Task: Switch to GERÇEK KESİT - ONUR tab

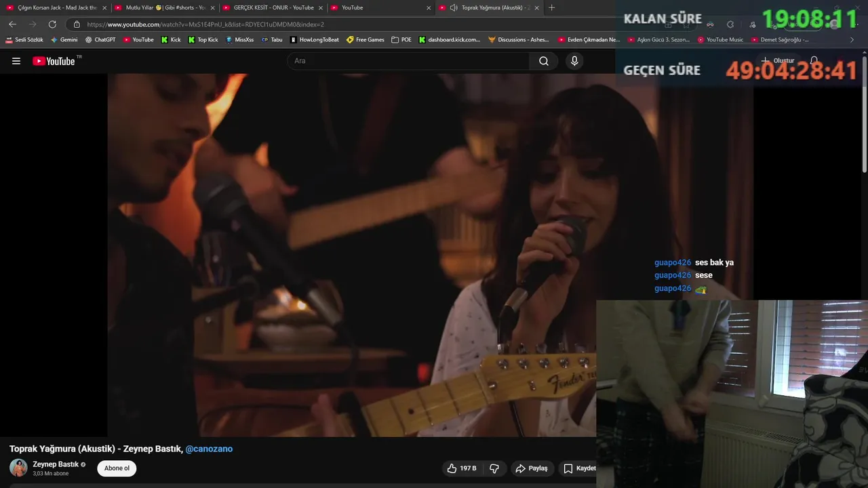Action: (x=273, y=7)
